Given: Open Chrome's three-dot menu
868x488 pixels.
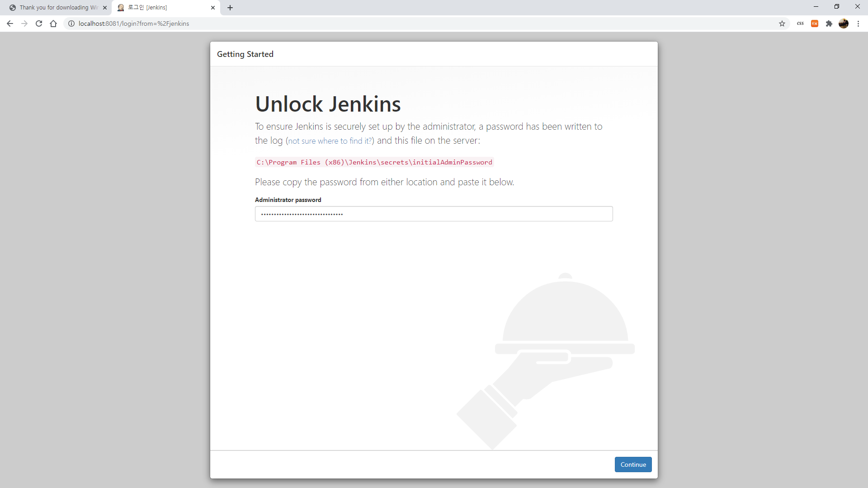Looking at the screenshot, I should click(858, 23).
